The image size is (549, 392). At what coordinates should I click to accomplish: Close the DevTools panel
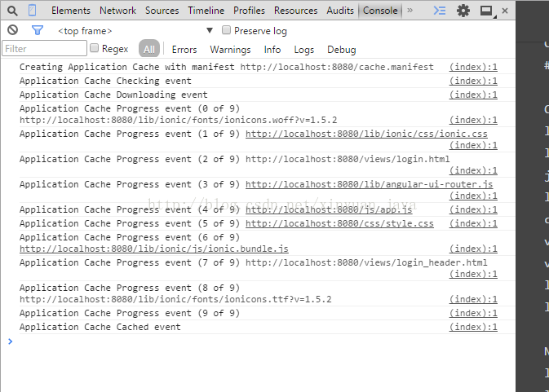[505, 11]
